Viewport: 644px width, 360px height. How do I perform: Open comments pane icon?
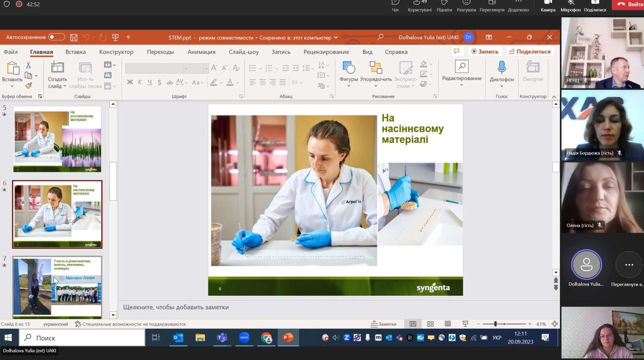pyautogui.click(x=456, y=51)
